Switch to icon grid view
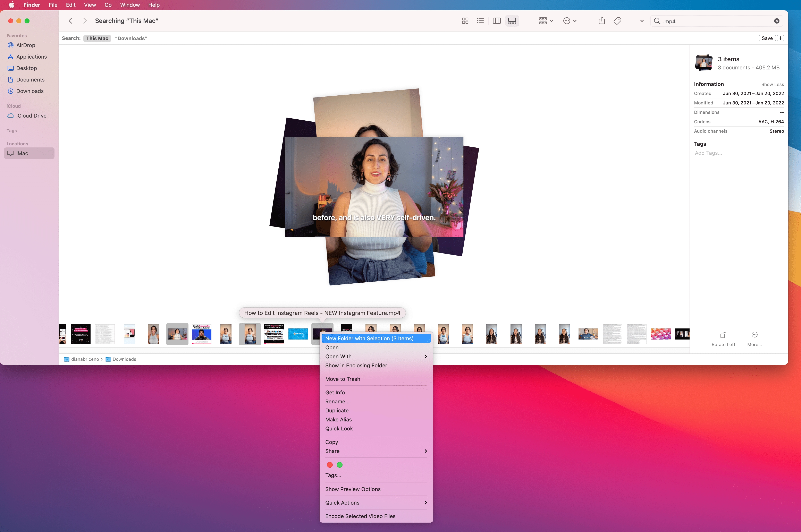 click(465, 21)
